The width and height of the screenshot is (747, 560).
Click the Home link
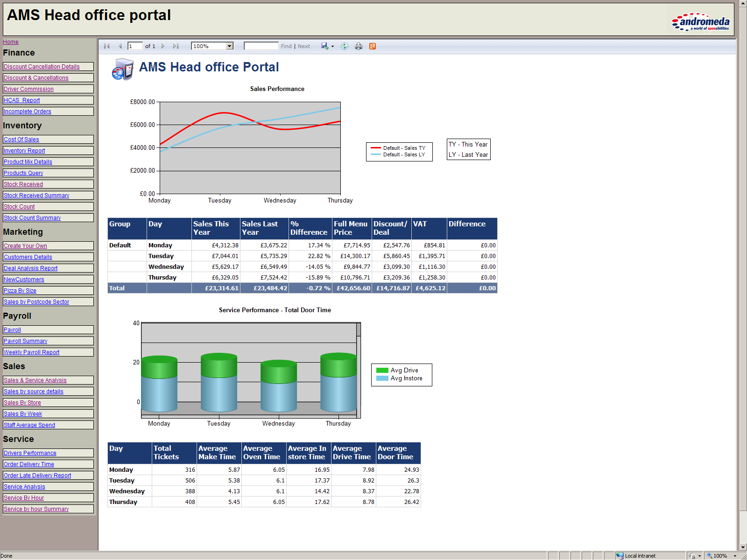tap(11, 42)
